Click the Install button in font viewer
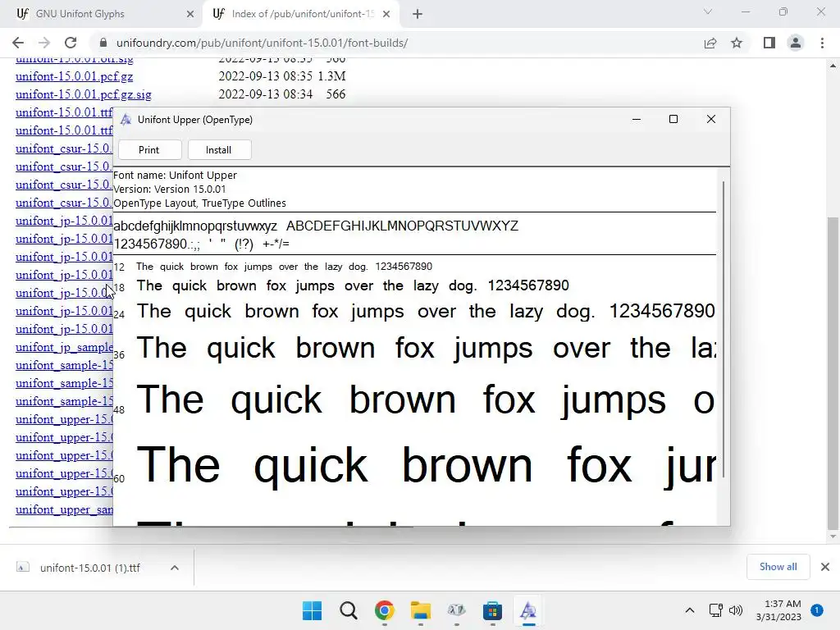840x630 pixels. pyautogui.click(x=219, y=150)
